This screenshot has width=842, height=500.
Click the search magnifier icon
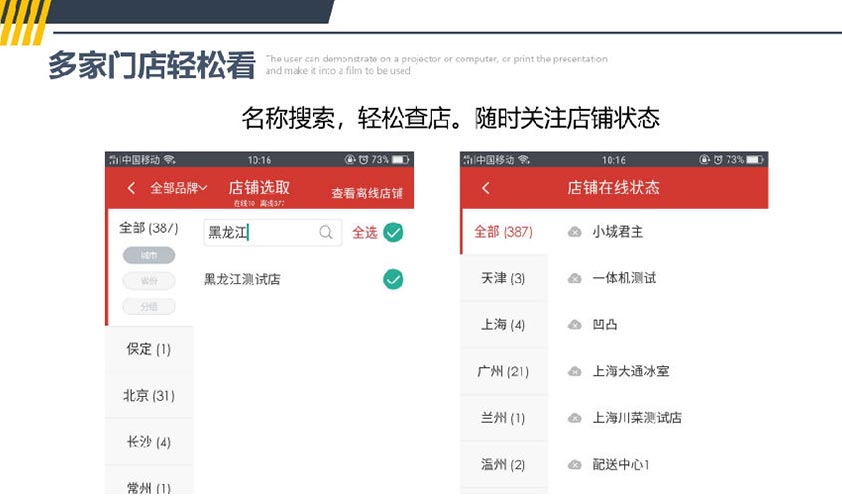tap(326, 232)
